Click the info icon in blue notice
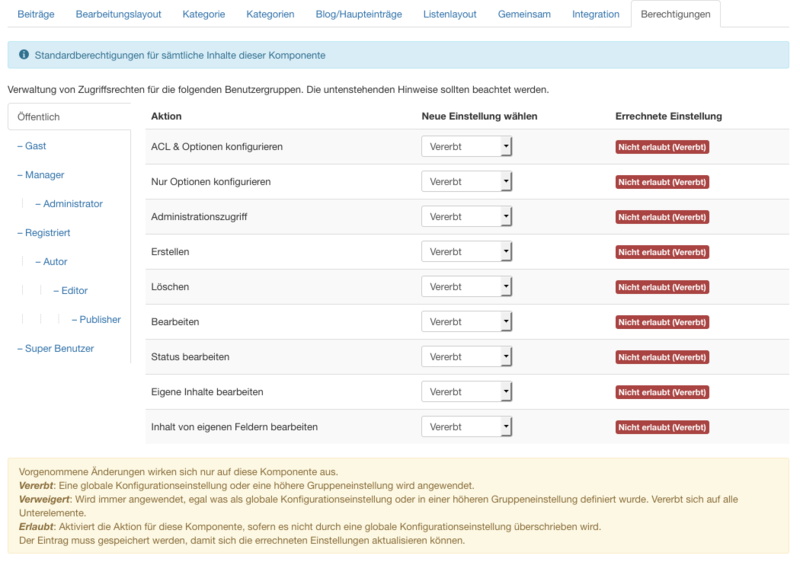The width and height of the screenshot is (800, 562). point(23,55)
